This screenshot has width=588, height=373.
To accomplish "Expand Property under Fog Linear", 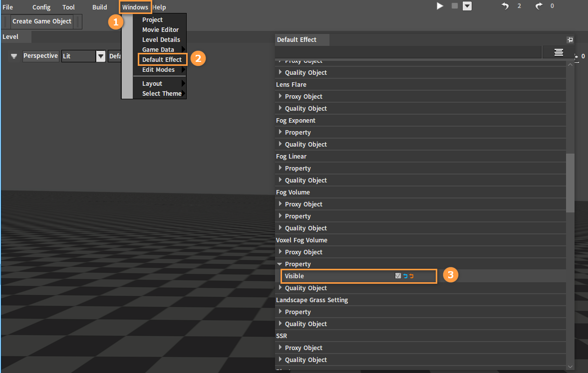I will click(x=280, y=168).
